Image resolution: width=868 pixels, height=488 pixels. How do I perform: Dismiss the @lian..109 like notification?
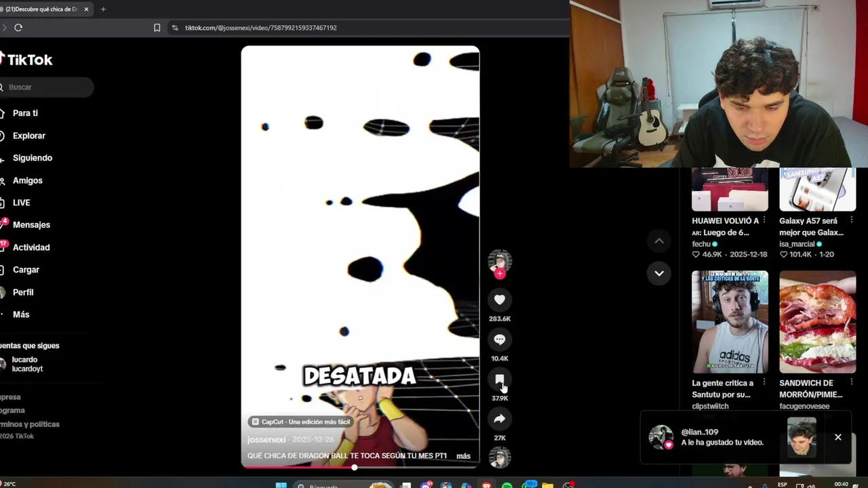(837, 437)
